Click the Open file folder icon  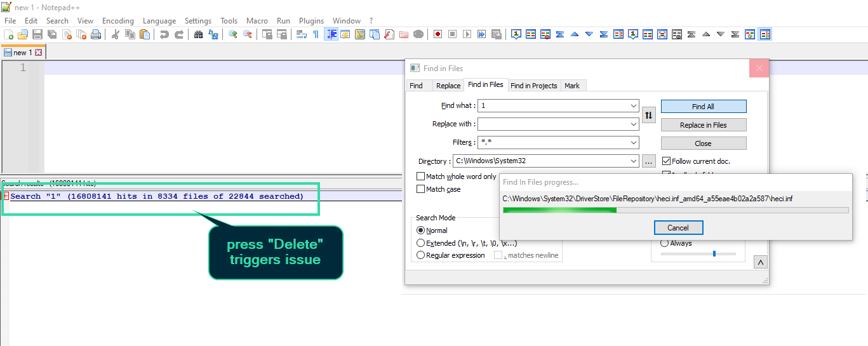point(22,34)
